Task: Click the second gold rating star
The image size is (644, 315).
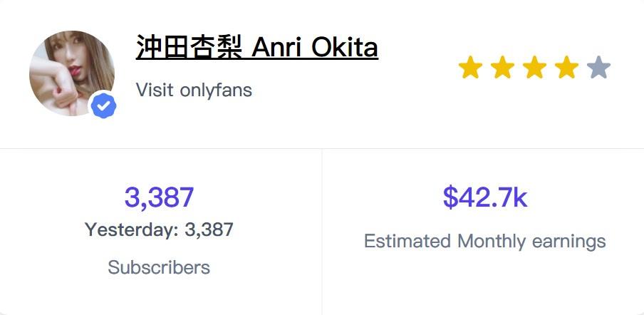Action: click(x=502, y=68)
